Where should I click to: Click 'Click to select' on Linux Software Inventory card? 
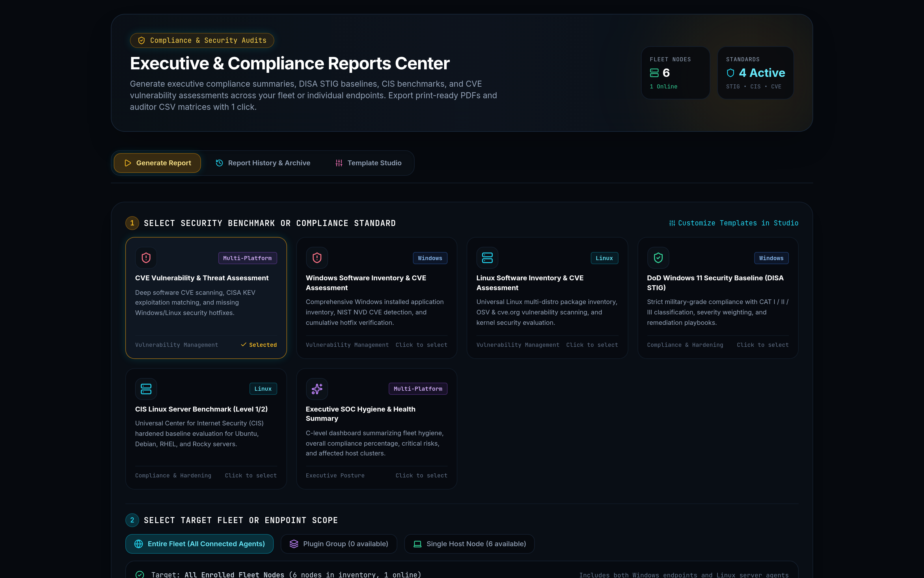[592, 345]
